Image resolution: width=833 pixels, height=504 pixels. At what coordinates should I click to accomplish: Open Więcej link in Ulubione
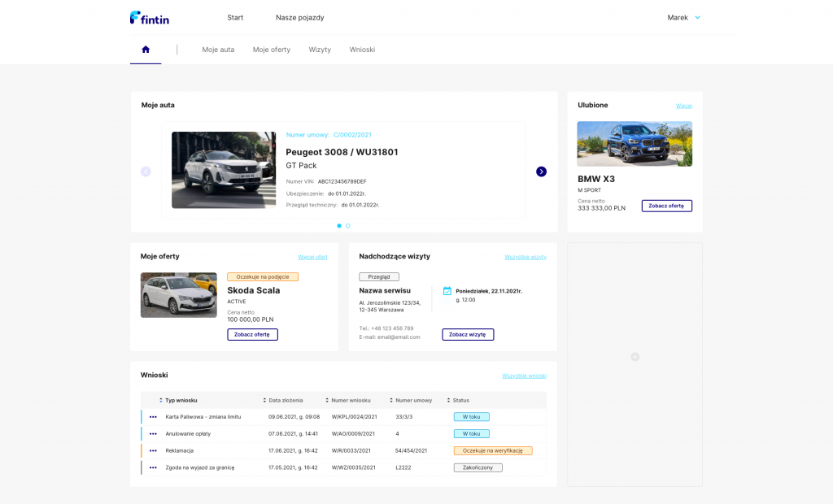[683, 106]
